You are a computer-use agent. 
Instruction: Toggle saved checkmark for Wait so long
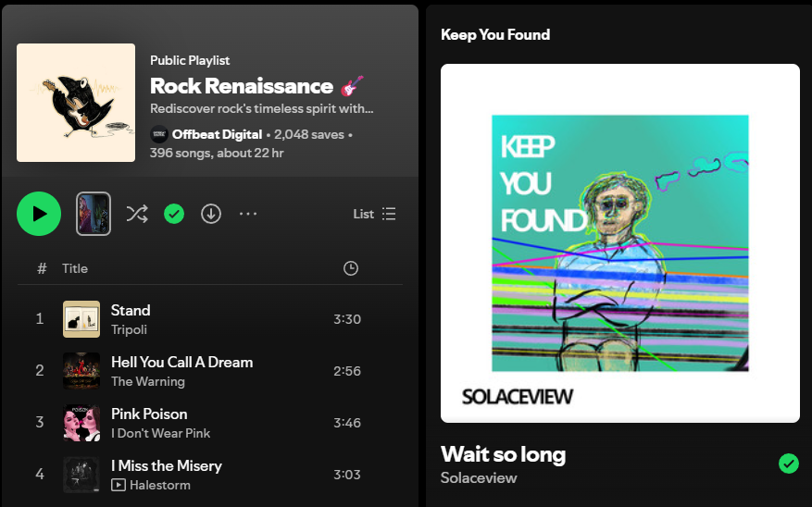[788, 464]
